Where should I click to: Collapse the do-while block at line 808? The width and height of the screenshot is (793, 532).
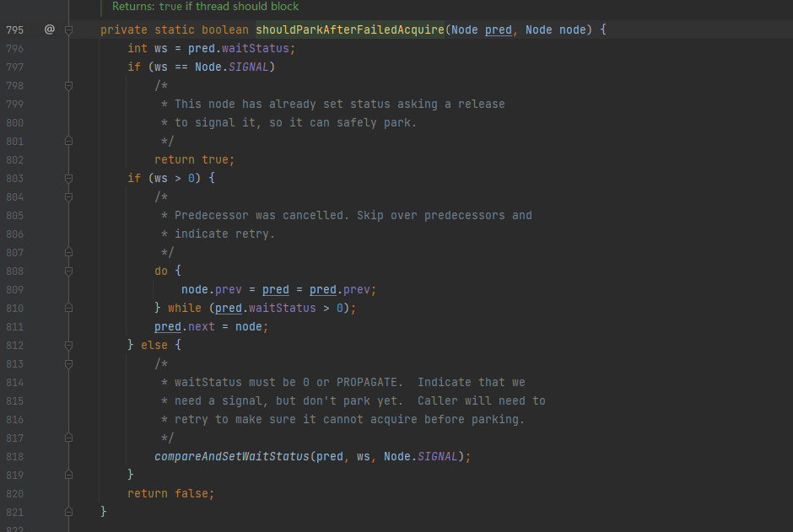pos(69,271)
